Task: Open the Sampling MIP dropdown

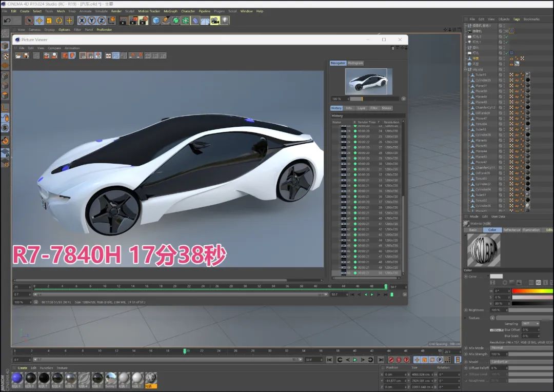Action: [530, 324]
